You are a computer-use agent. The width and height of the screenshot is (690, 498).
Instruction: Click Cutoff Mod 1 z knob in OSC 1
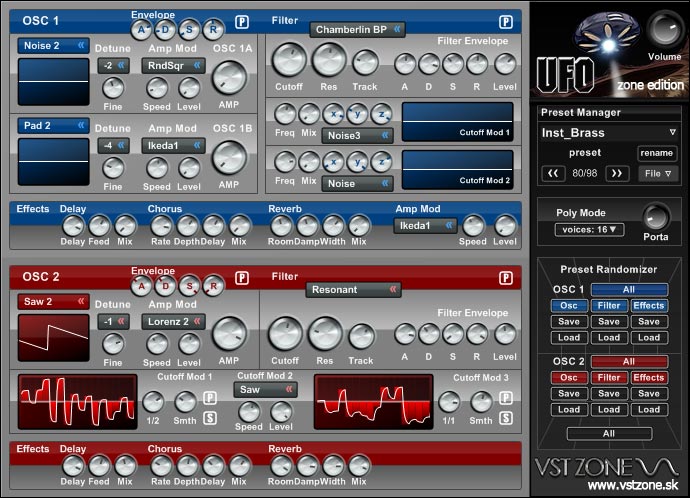(382, 114)
